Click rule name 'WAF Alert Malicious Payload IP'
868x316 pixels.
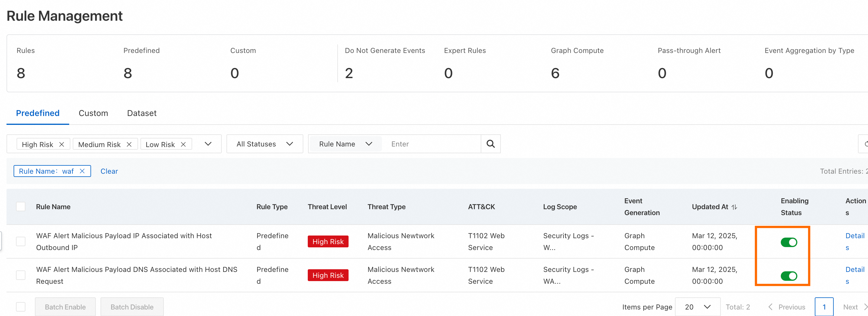point(124,241)
